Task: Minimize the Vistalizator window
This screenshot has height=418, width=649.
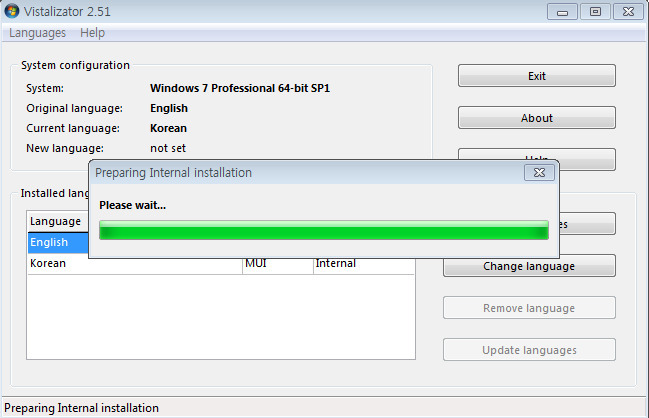Action: 562,12
